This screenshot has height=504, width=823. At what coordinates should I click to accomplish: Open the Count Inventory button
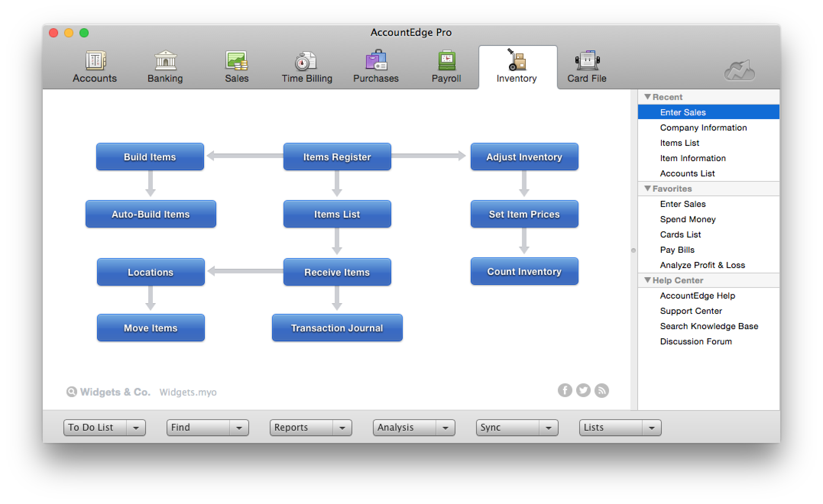524,271
